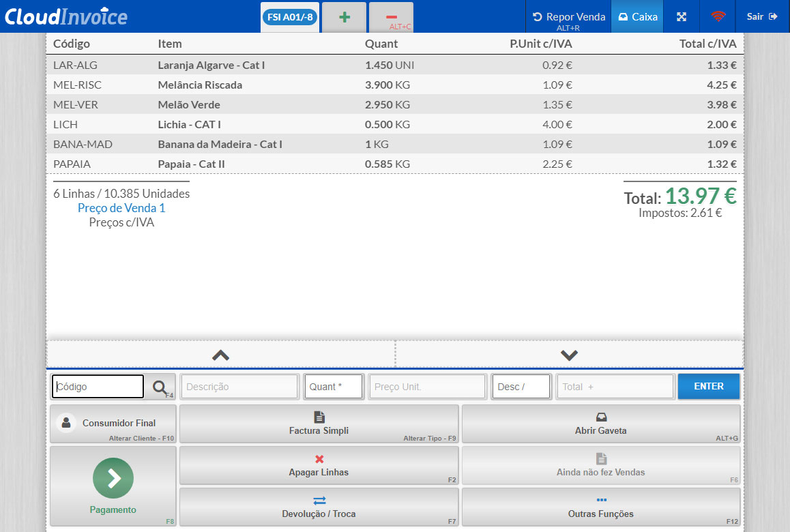Open the Preço de Venda 1 link

click(x=121, y=208)
